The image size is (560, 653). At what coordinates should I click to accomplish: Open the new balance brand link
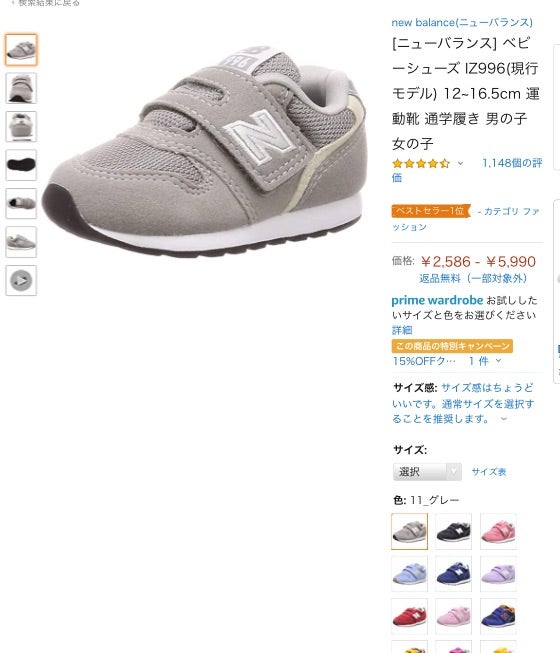(462, 22)
